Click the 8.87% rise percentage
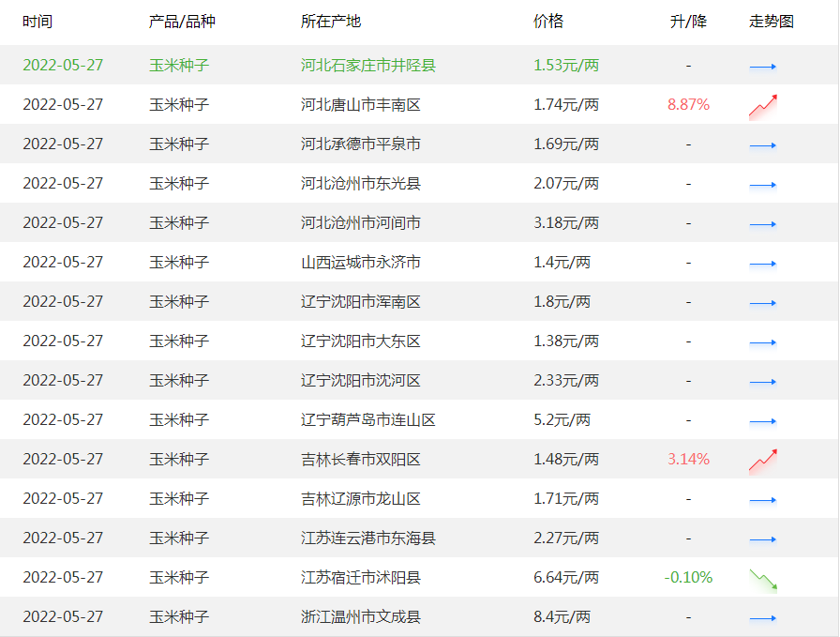The width and height of the screenshot is (840, 637). point(688,104)
